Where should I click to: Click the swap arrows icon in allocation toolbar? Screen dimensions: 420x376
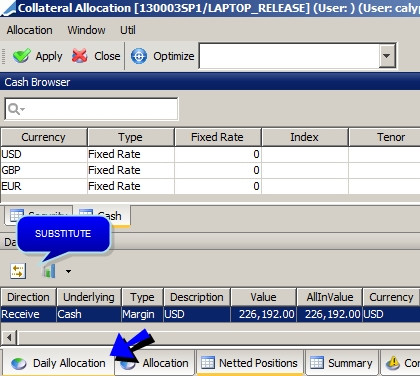tap(18, 271)
